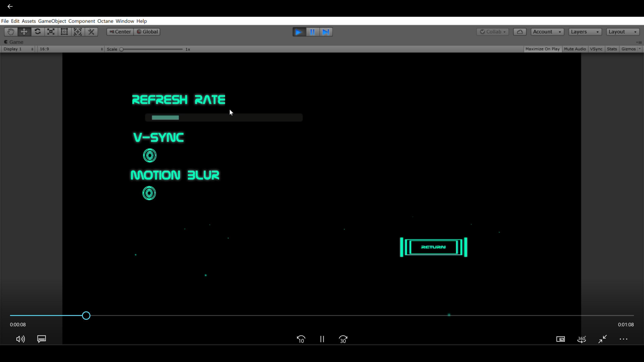Toggle VSync in Game view toolbar

596,49
